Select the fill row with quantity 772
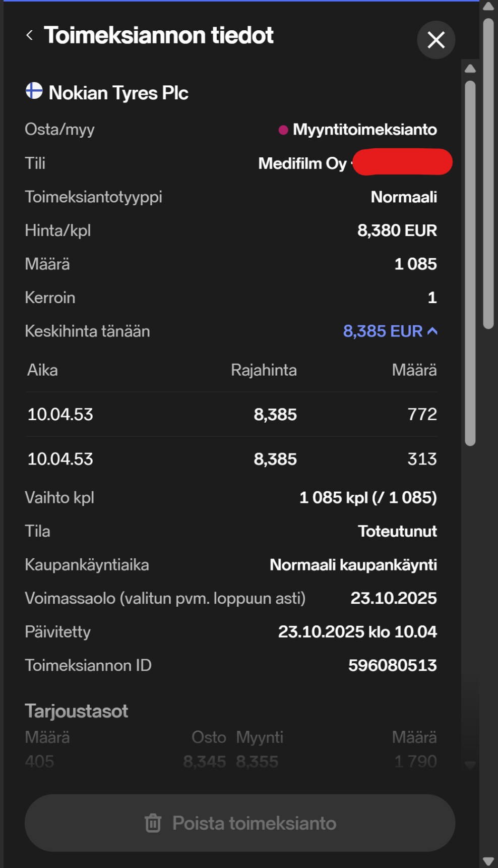498x868 pixels. click(x=232, y=415)
